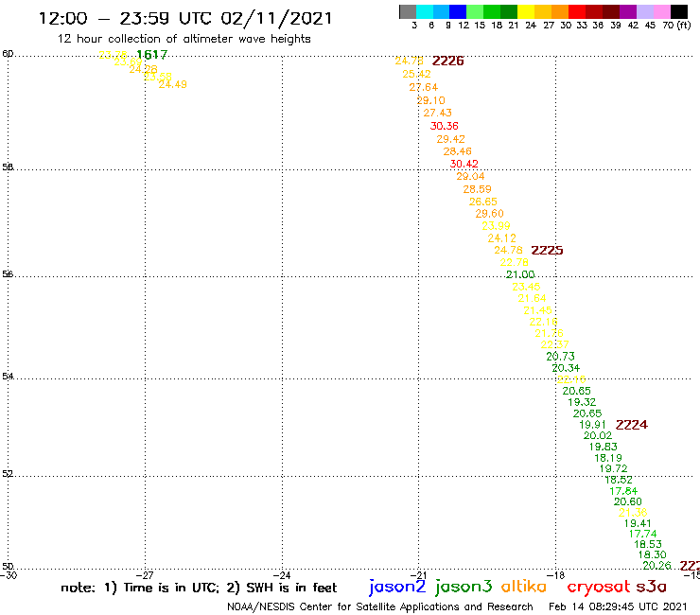Select the cyan legend color swatch
The height and width of the screenshot is (615, 700).
click(425, 11)
